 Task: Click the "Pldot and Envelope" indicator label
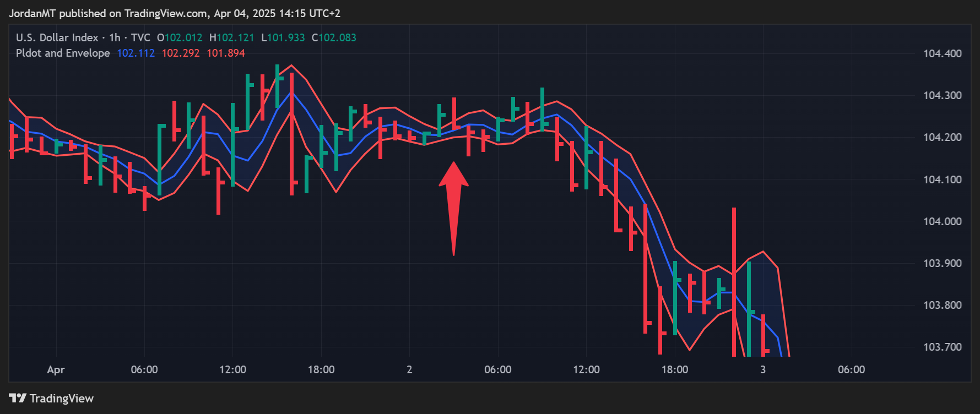click(63, 53)
